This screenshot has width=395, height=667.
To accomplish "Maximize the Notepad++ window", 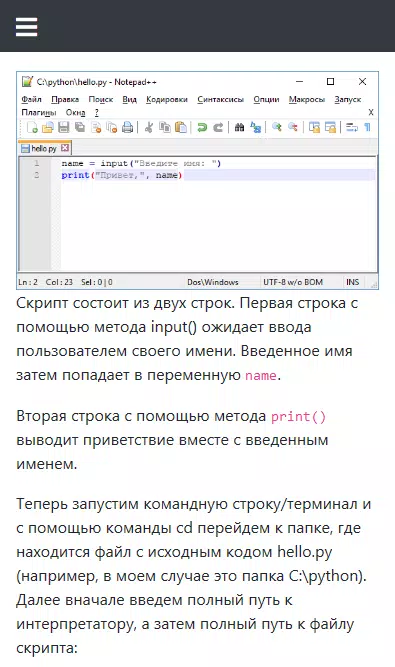I will coord(330,81).
